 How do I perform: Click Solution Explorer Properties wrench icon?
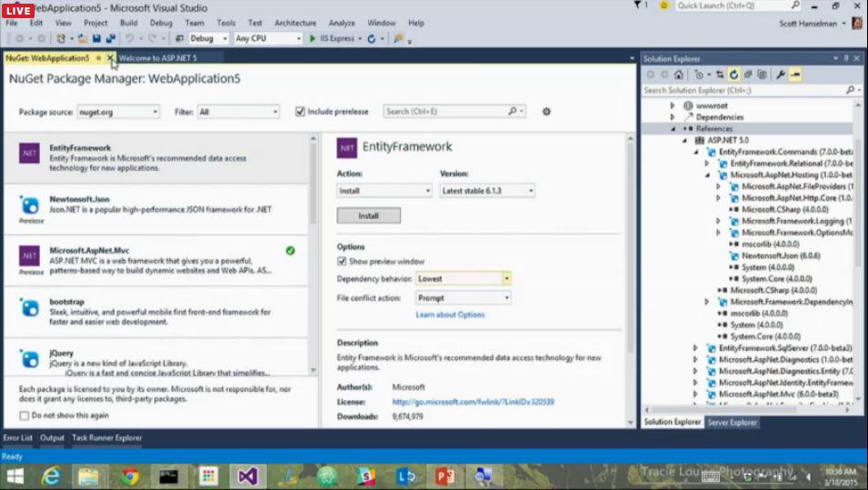tap(781, 75)
